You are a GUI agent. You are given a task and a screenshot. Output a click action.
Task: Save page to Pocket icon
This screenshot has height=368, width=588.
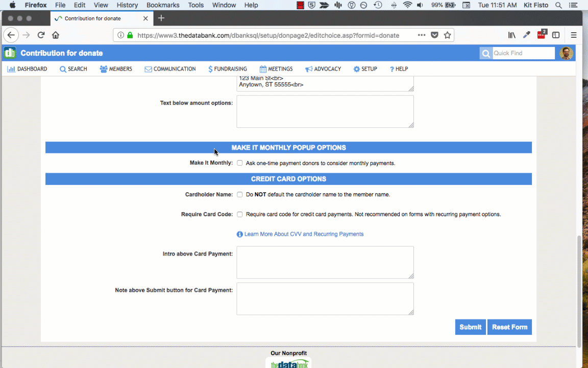[435, 35]
